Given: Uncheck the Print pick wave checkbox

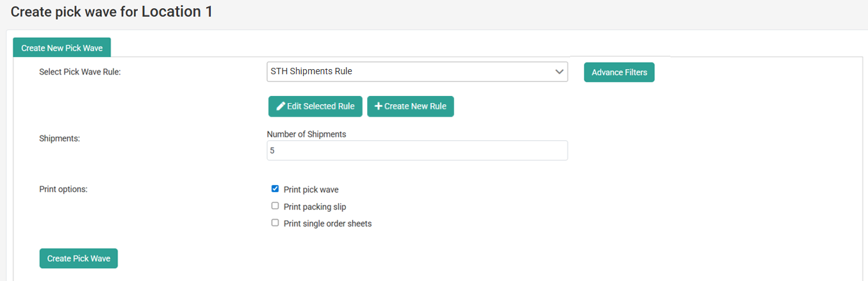Looking at the screenshot, I should 275,189.
